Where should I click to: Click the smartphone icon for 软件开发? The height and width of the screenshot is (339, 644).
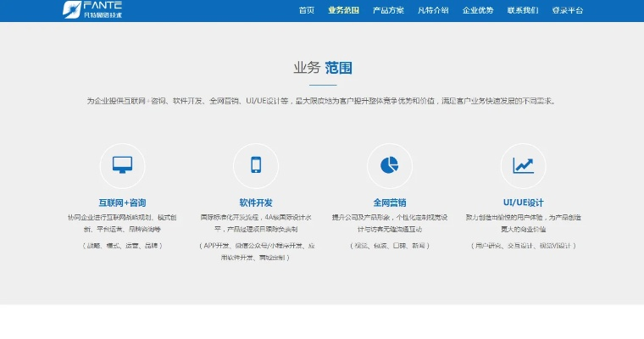[x=255, y=165]
